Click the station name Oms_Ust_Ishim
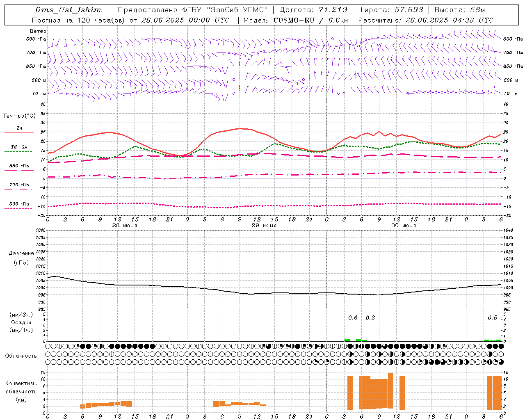This screenshot has height=420, width=525. click(x=68, y=10)
